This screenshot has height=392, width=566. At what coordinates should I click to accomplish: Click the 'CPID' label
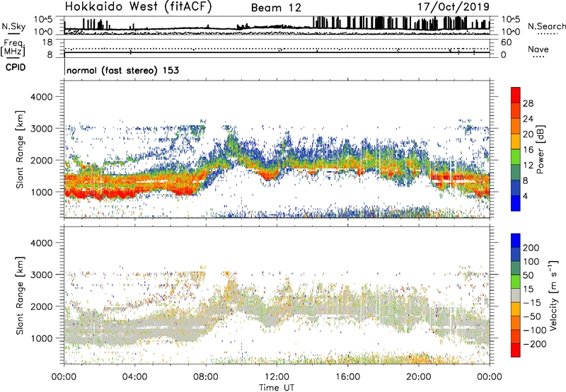(x=16, y=67)
